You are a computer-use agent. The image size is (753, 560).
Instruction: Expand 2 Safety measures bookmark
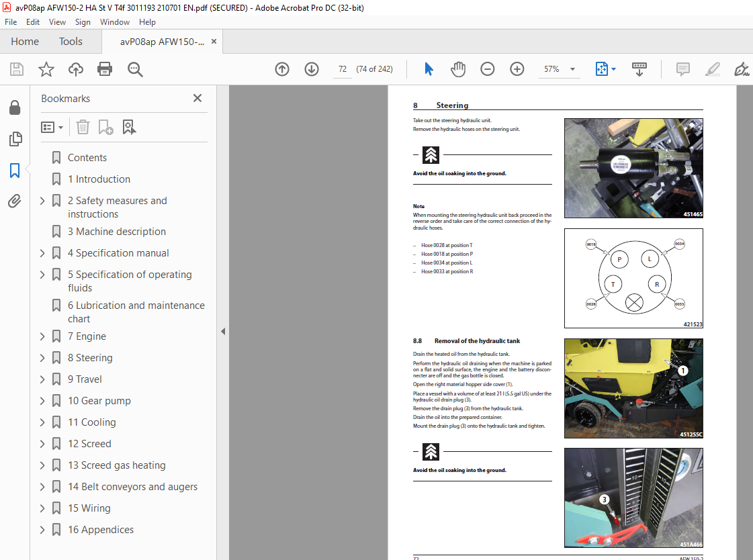click(42, 201)
